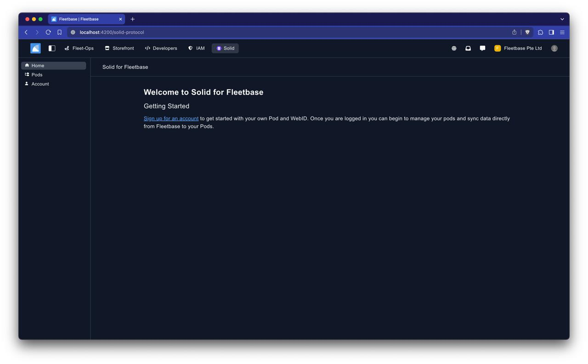
Task: Open the inbox notifications icon
Action: point(468,48)
